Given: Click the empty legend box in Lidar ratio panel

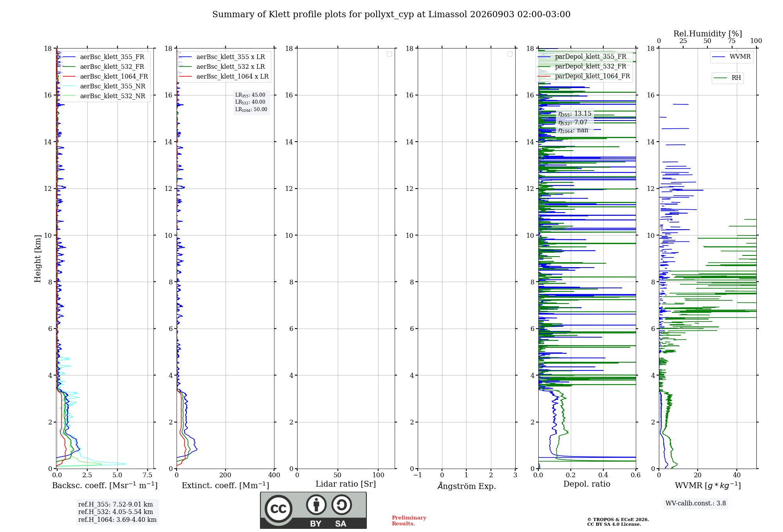Looking at the screenshot, I should click(389, 54).
